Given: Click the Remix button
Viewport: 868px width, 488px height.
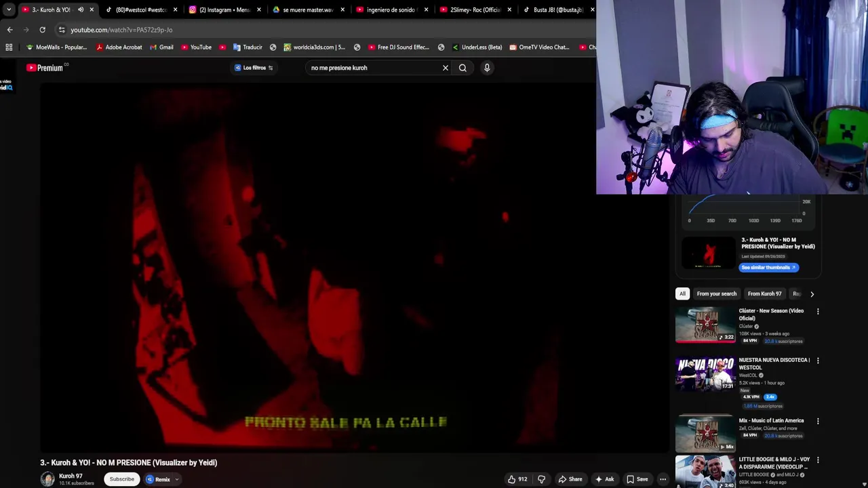Looking at the screenshot, I should click(x=158, y=479).
